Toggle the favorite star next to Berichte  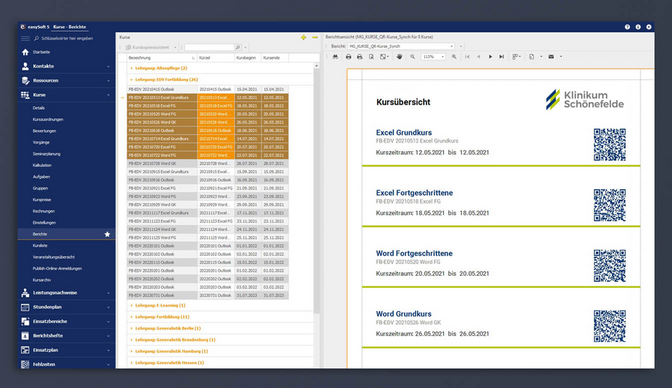click(x=107, y=234)
